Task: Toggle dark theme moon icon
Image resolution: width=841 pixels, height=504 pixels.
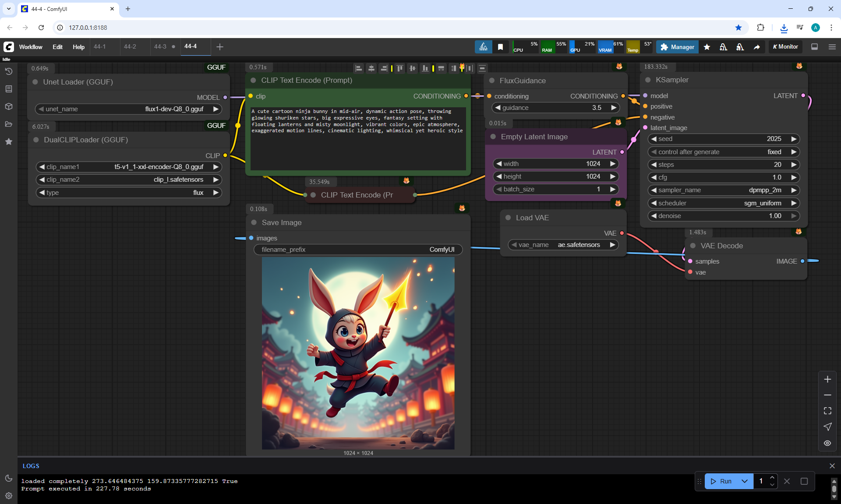Action: [x=8, y=478]
